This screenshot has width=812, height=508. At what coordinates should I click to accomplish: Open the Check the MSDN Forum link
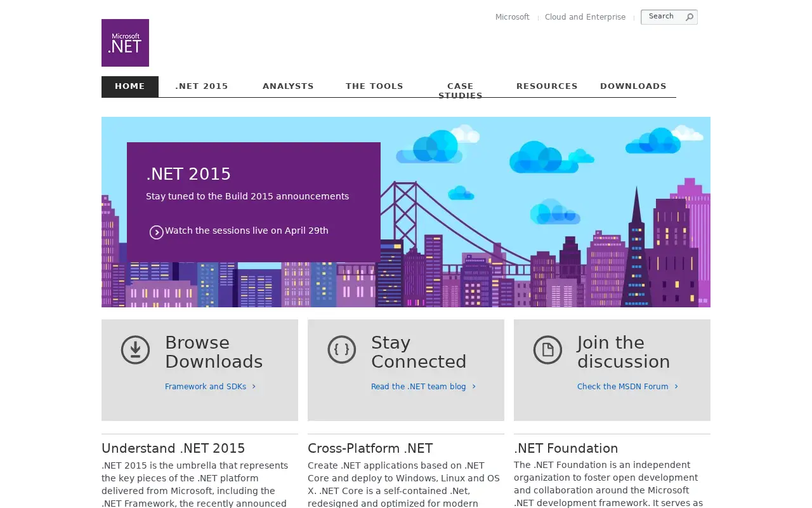[623, 386]
